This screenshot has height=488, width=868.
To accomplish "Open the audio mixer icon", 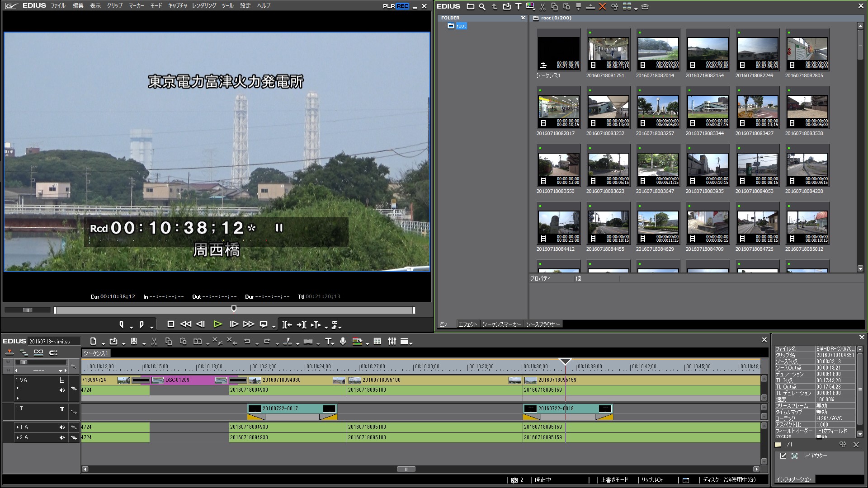I will point(392,342).
